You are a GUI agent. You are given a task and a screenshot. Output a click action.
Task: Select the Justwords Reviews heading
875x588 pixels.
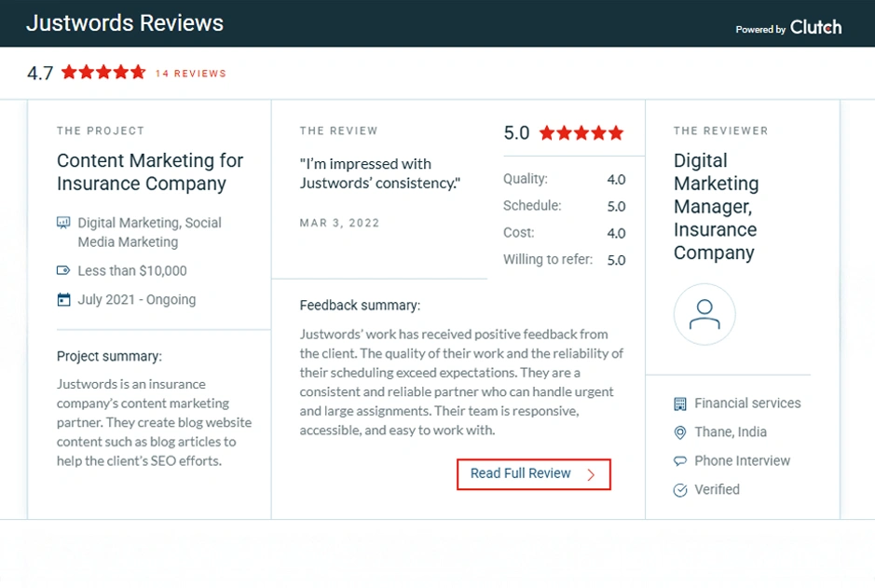(x=125, y=23)
